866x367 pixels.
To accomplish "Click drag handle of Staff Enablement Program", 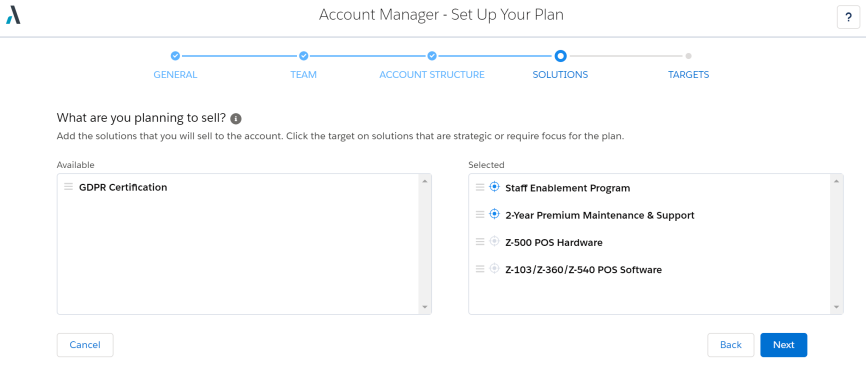I will (x=480, y=187).
